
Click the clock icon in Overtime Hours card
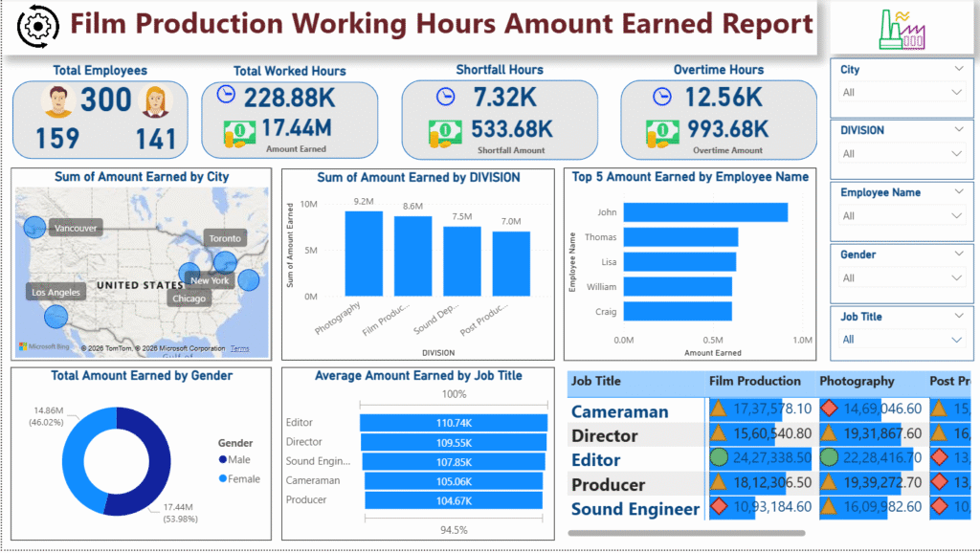pos(660,96)
